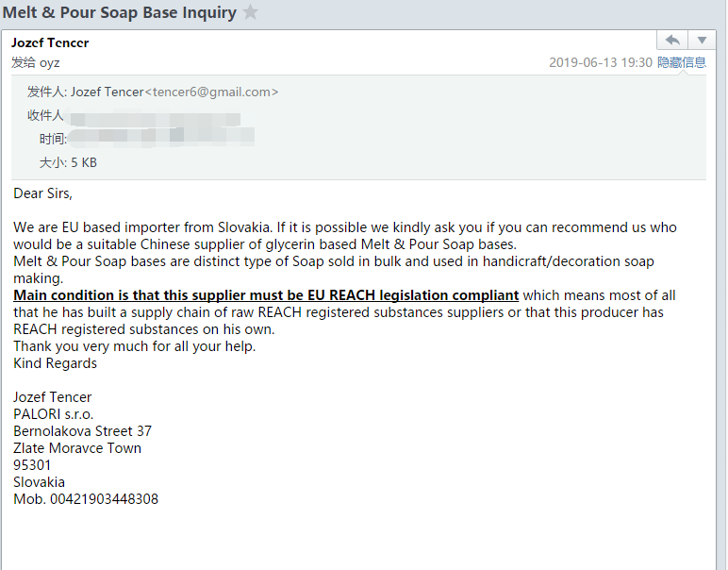The width and height of the screenshot is (728, 570).
Task: Click the Dear Sirs greeting line
Action: (x=42, y=193)
